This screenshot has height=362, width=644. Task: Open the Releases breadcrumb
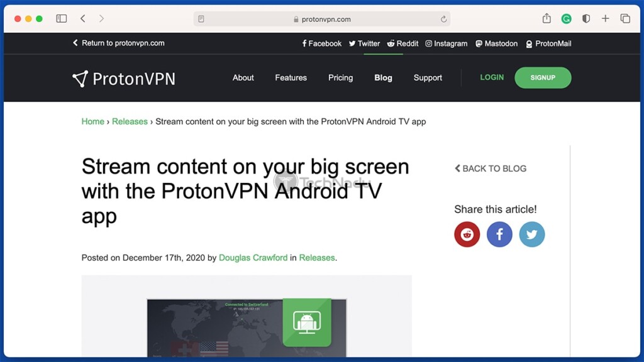(130, 121)
